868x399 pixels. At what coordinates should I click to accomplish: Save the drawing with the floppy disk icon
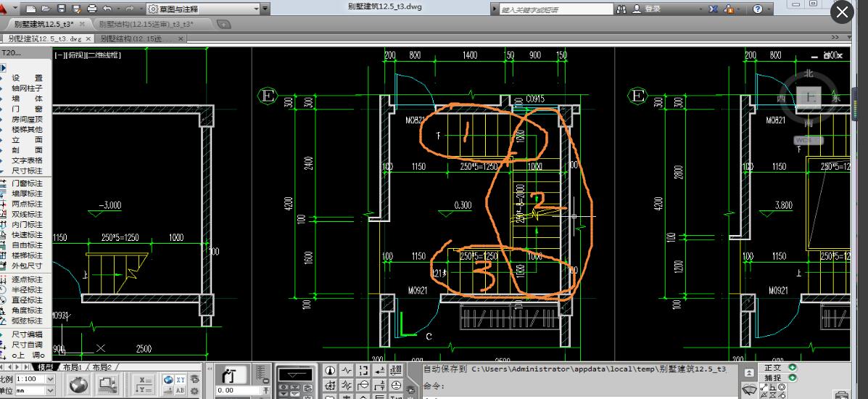click(62, 9)
